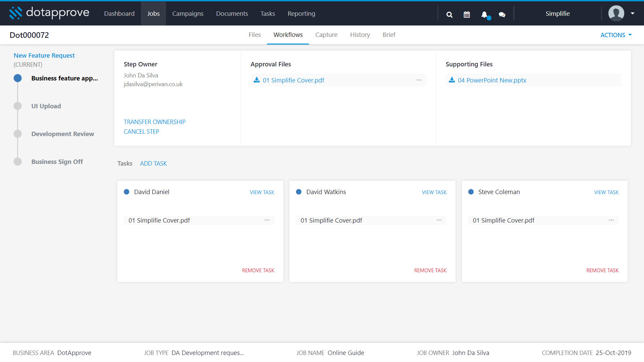Click job owner John Da Silva in footer

(471, 353)
